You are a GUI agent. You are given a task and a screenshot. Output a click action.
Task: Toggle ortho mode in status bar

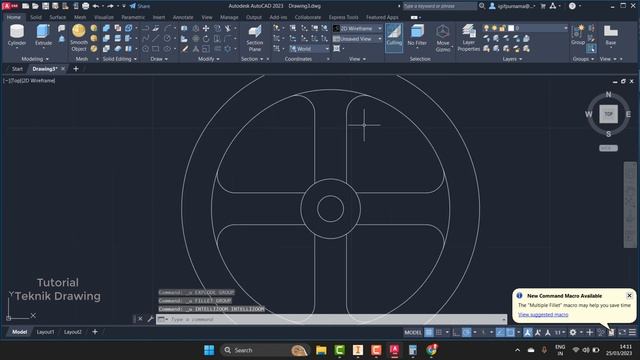(456, 332)
